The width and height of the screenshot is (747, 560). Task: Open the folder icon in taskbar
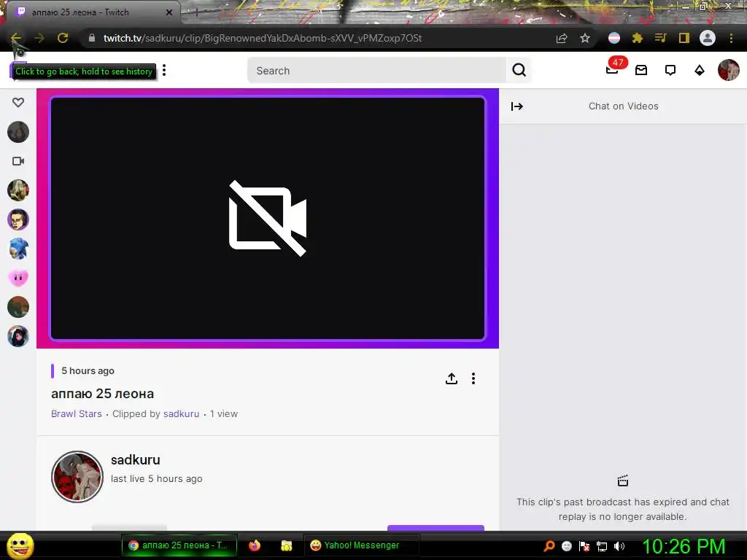[x=286, y=545]
